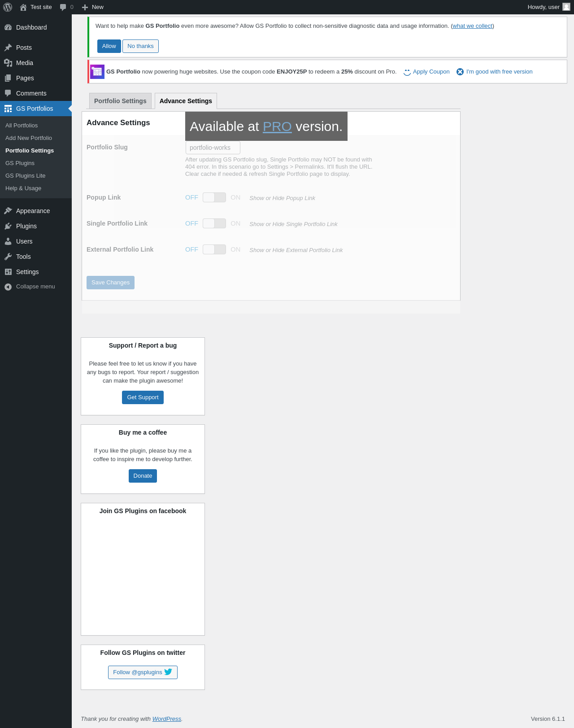Screen dimensions: 574x728
Task: Open the Dashboard menu
Action: (x=36, y=27)
